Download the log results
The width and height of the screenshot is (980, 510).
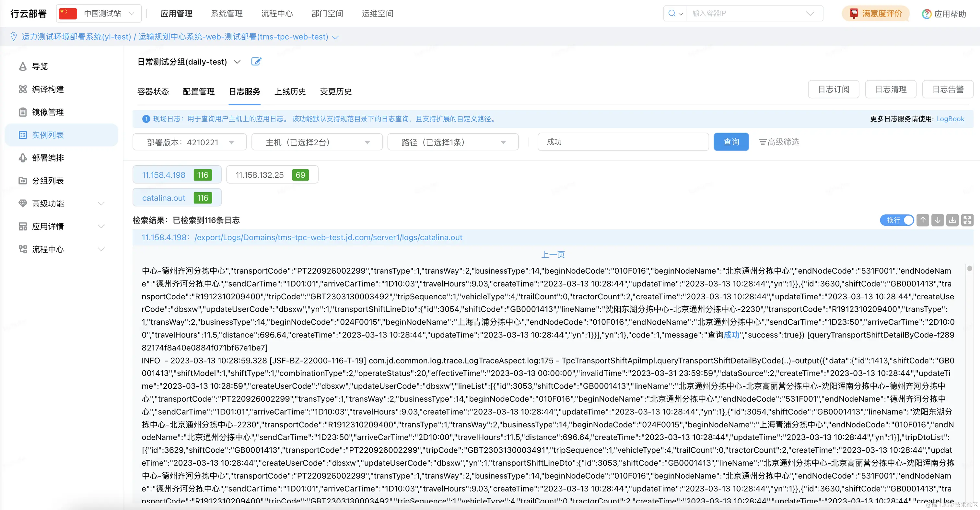952,220
